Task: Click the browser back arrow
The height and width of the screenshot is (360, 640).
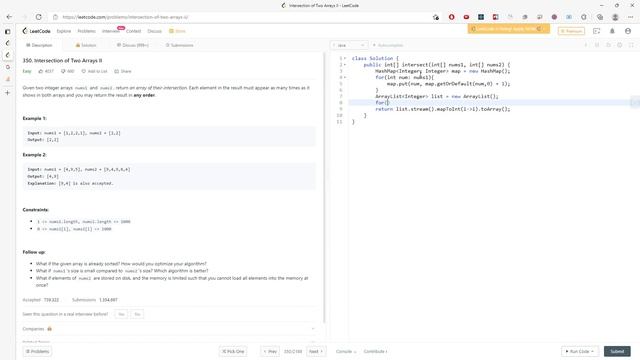Action: (x=9, y=17)
